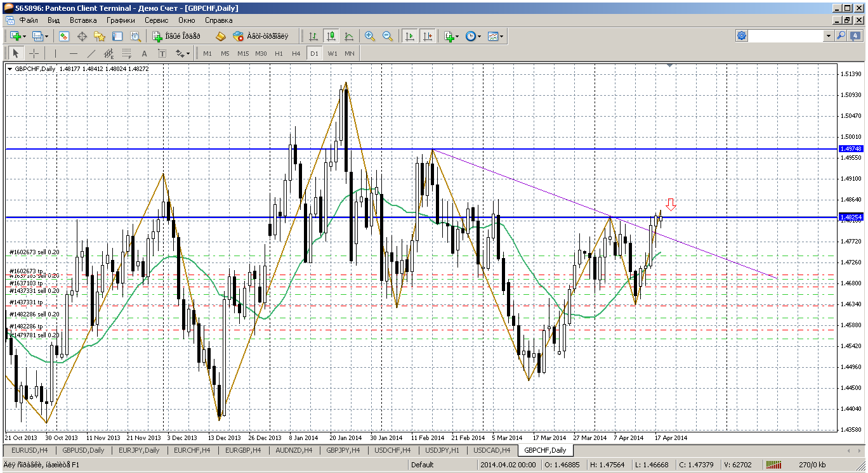Viewport: 868px width, 473px height.
Task: Select the Text (A) tool
Action: pyautogui.click(x=144, y=54)
